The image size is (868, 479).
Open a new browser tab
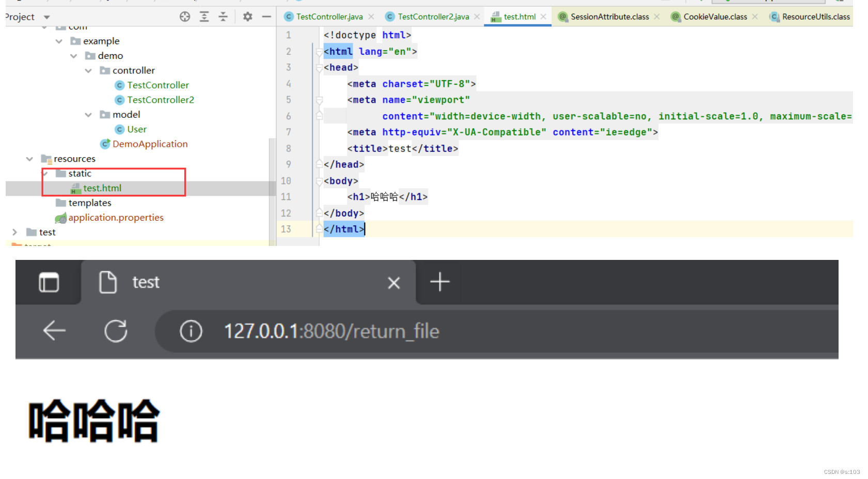[440, 282]
